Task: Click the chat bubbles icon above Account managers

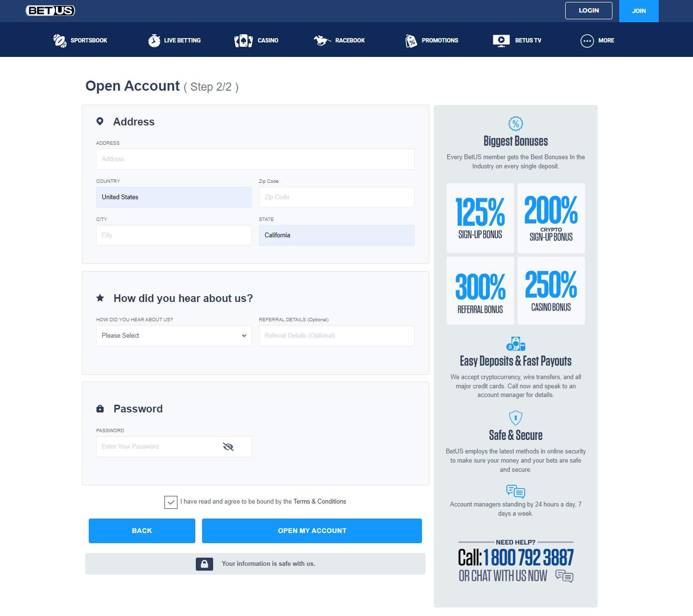Action: pos(516,491)
